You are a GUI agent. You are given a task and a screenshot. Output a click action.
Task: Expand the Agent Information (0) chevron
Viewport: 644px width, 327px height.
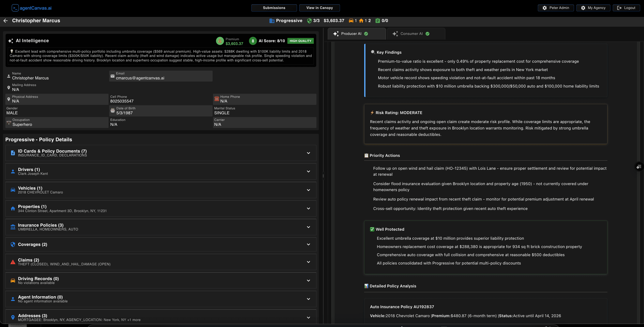(308, 299)
